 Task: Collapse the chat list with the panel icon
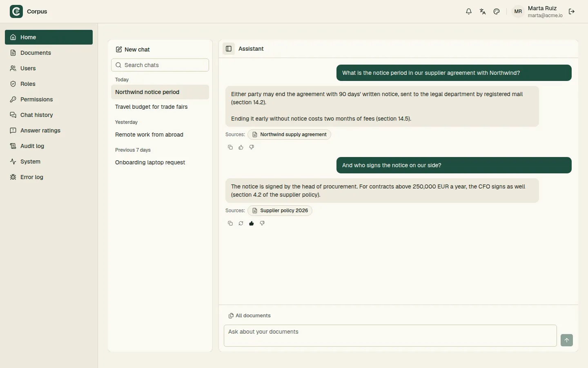click(229, 49)
